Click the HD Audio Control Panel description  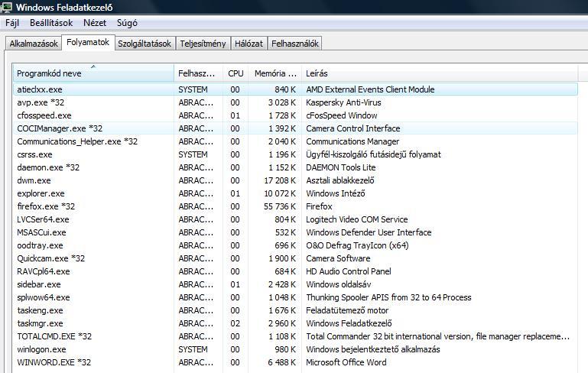[349, 271]
